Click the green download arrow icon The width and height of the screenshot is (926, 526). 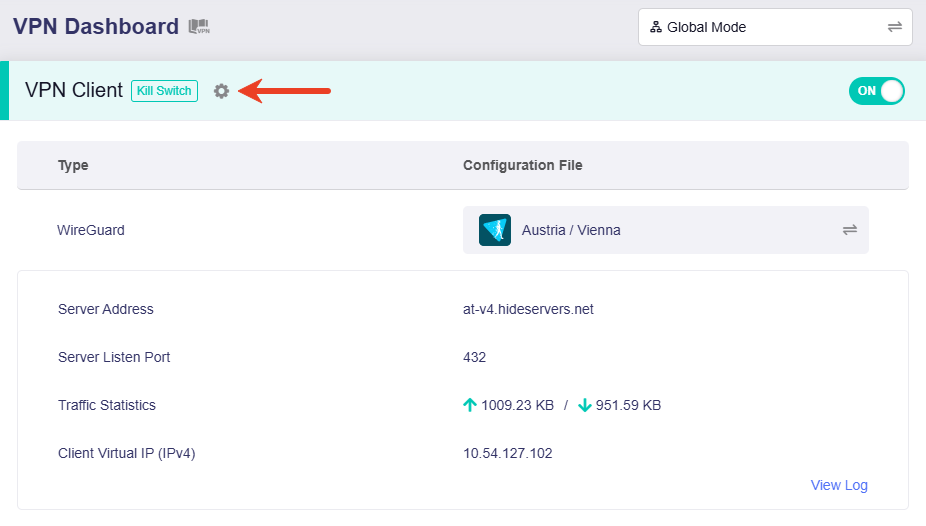point(585,405)
